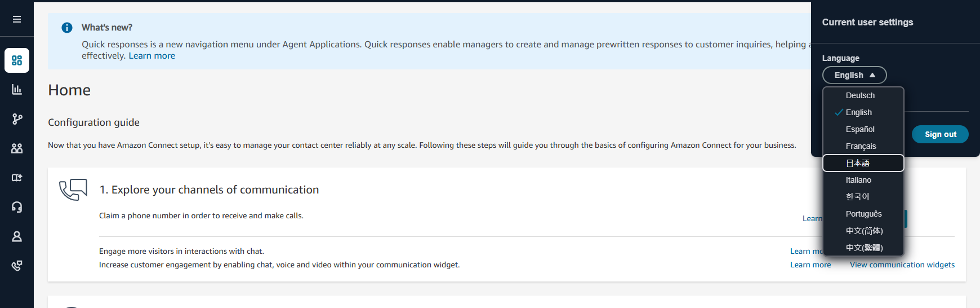Click the What's new info icon
The width and height of the screenshot is (980, 308).
click(67, 28)
